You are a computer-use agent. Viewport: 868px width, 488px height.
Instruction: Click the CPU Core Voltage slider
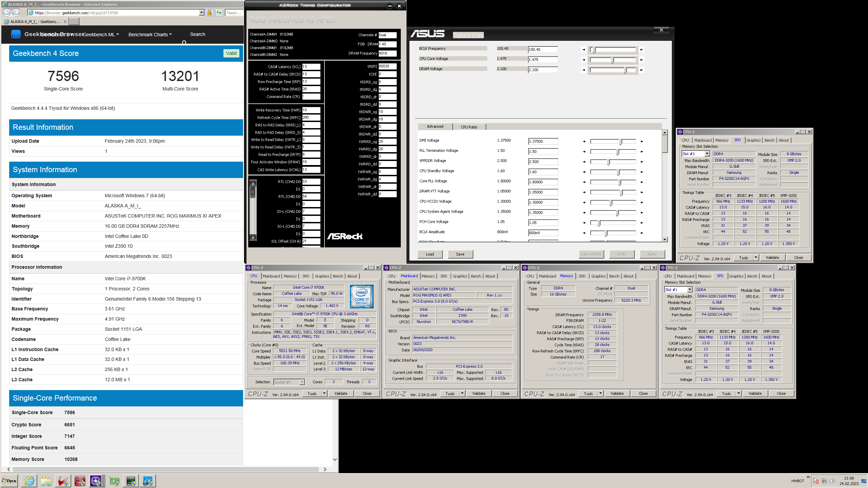point(613,60)
